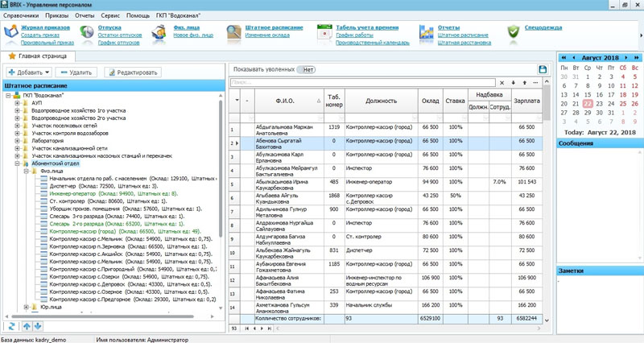Open the Штатное расписание ribbon icon
Screen dimensions: 644x343
233,33
